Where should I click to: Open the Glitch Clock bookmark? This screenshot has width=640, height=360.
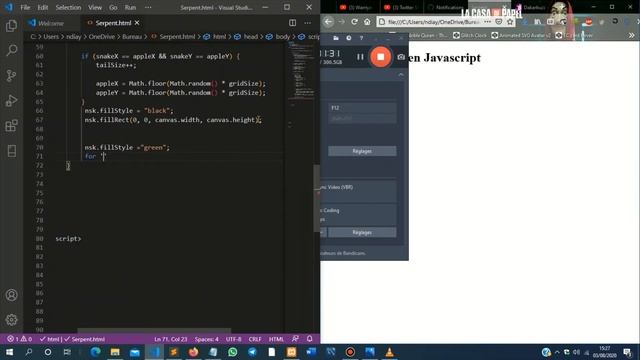pyautogui.click(x=470, y=36)
